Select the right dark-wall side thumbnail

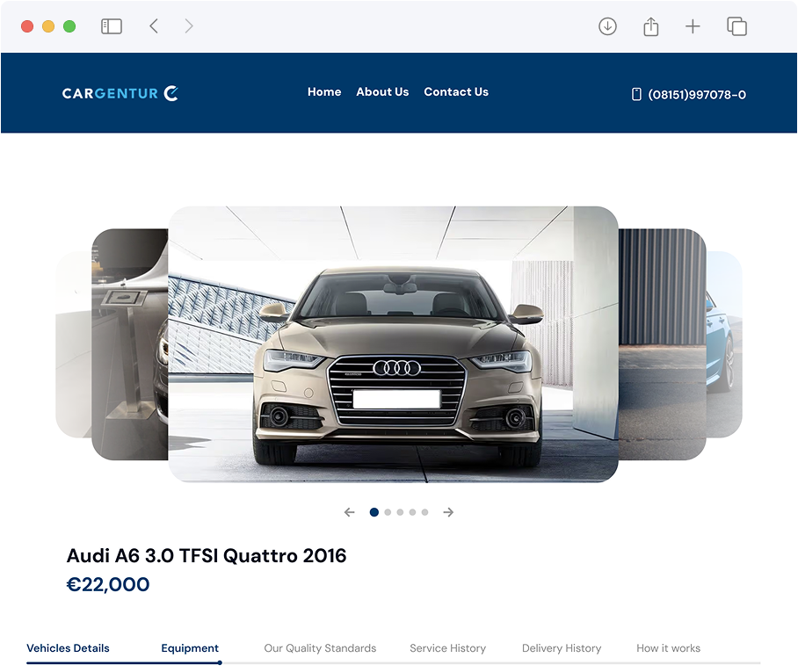[662, 344]
